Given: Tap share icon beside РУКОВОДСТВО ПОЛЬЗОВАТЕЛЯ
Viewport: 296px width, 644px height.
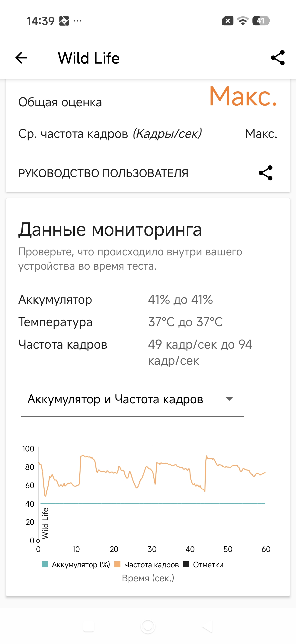Looking at the screenshot, I should click(265, 173).
